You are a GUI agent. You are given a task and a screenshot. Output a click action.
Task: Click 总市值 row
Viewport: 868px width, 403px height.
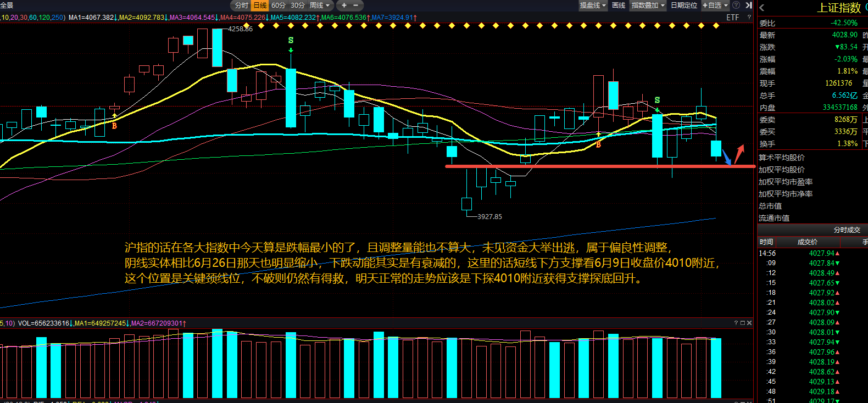click(813, 206)
